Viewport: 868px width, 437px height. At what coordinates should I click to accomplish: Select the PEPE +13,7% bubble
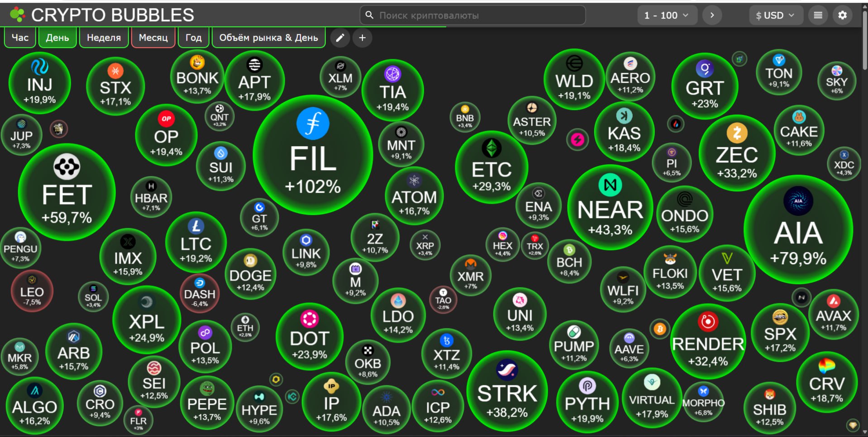(x=207, y=402)
